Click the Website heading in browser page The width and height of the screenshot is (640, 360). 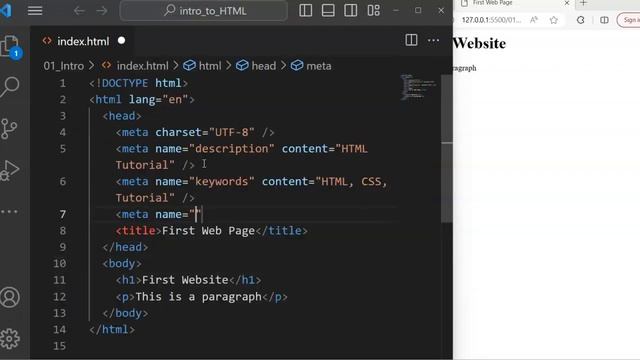(479, 43)
